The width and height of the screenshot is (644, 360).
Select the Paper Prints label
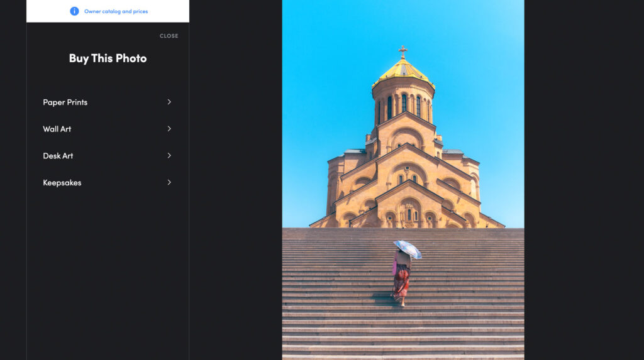[x=65, y=102]
